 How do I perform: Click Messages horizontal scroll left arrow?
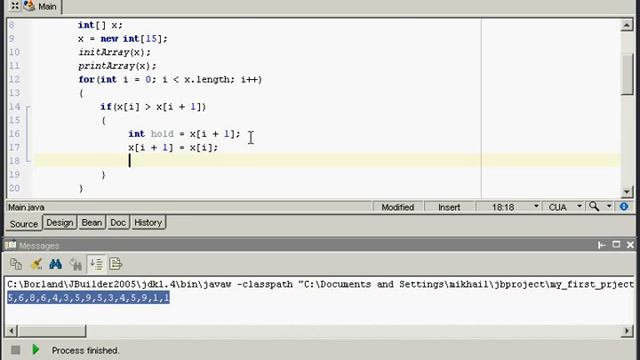12,331
